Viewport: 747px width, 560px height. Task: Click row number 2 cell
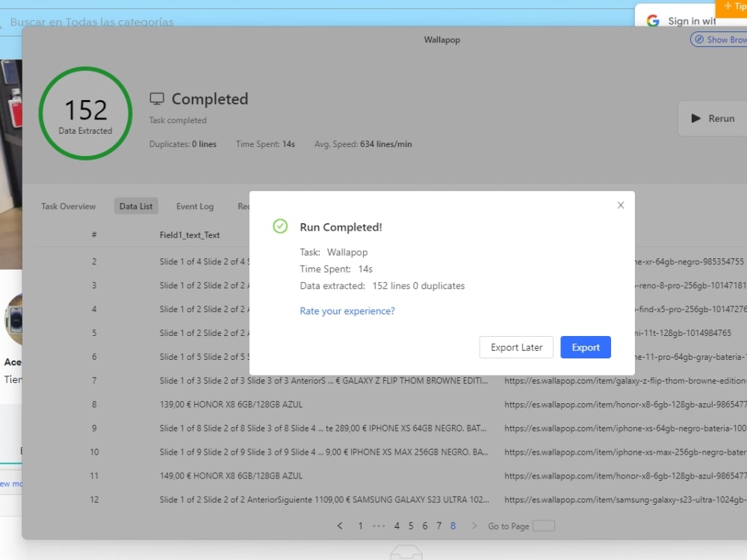(x=94, y=261)
